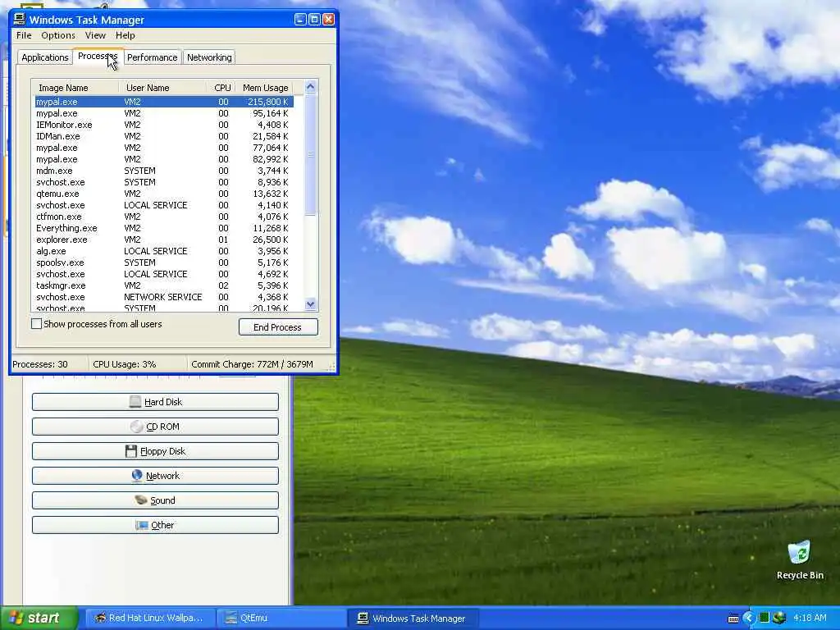Select the mypal.exe row using 95,164 K
Image resolution: width=840 pixels, height=630 pixels.
point(164,113)
